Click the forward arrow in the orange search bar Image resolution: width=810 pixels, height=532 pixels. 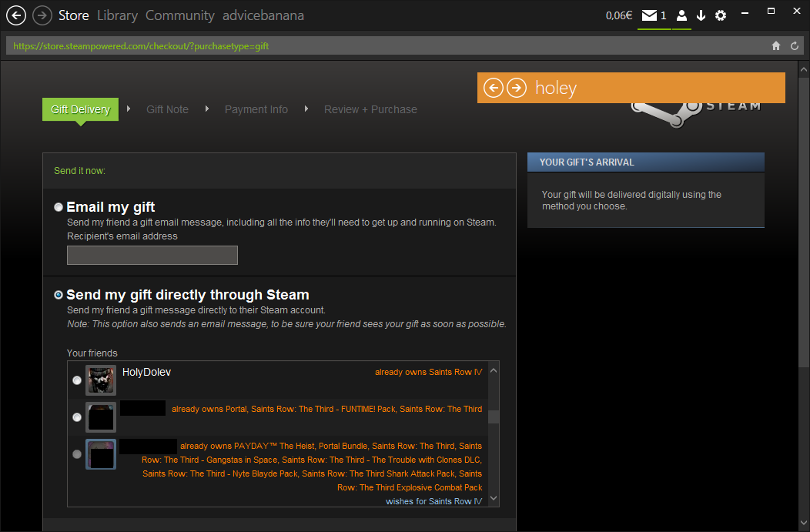pyautogui.click(x=516, y=88)
